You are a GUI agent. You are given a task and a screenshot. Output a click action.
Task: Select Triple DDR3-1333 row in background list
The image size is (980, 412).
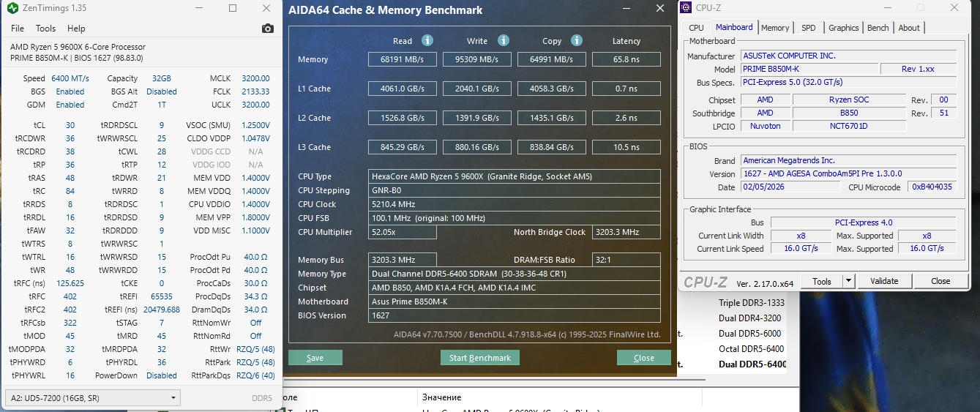coord(751,303)
